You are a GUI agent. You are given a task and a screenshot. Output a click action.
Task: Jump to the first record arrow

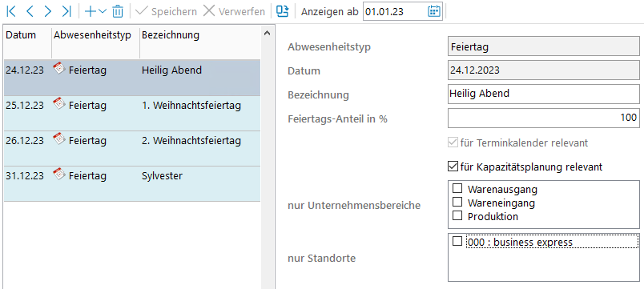(11, 11)
